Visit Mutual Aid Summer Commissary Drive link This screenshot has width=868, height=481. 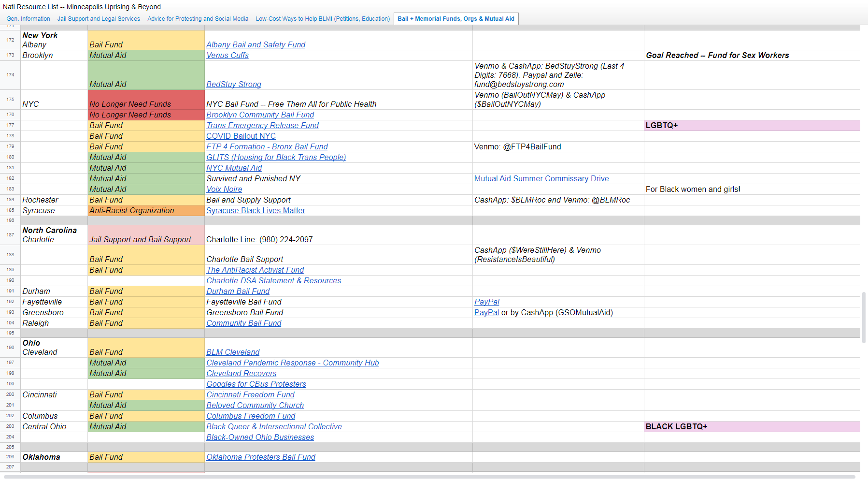541,179
